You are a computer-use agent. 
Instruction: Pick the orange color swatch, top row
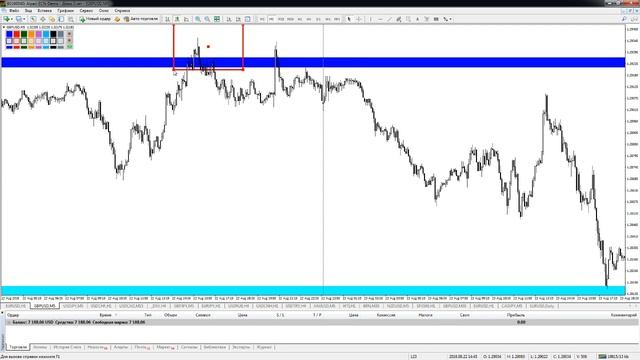click(x=31, y=34)
